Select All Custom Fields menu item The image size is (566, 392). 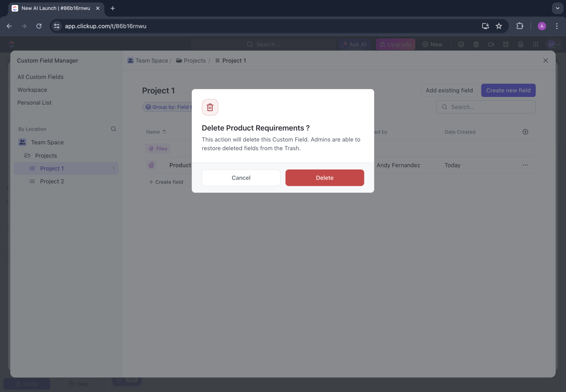(40, 77)
